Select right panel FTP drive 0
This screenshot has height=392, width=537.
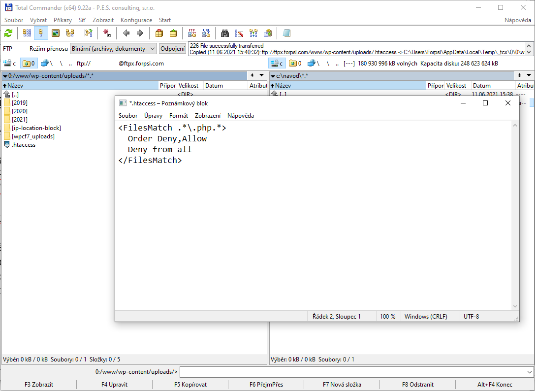coord(295,64)
